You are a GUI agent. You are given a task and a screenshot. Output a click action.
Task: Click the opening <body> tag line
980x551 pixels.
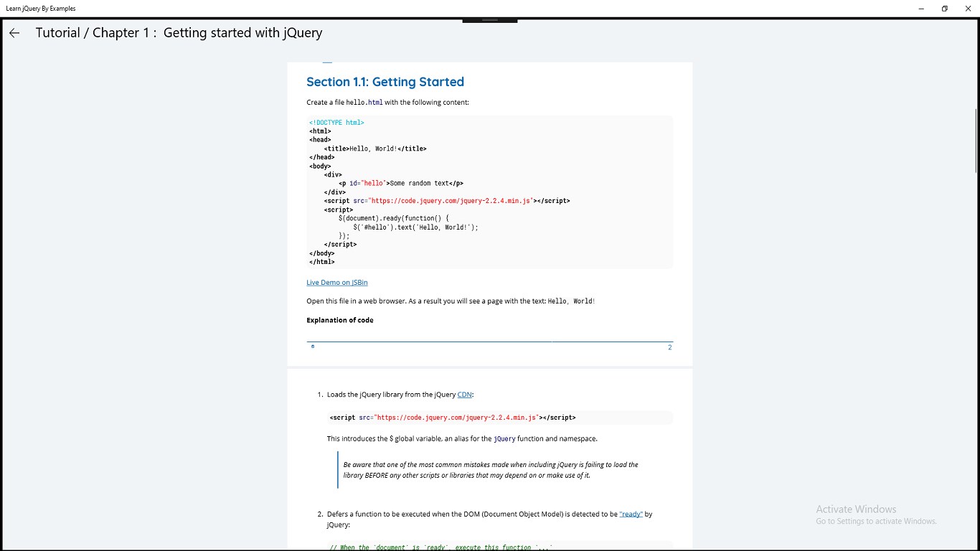click(320, 166)
